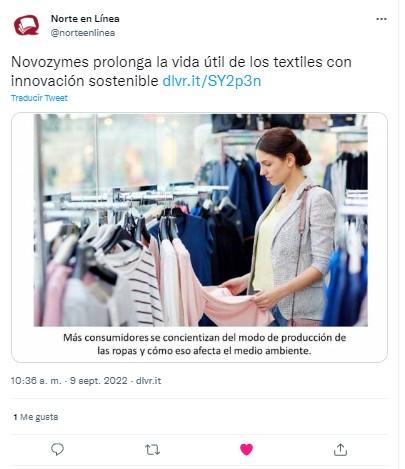Click the retweet arrows icon
Image resolution: width=405 pixels, height=469 pixels.
coord(152,450)
